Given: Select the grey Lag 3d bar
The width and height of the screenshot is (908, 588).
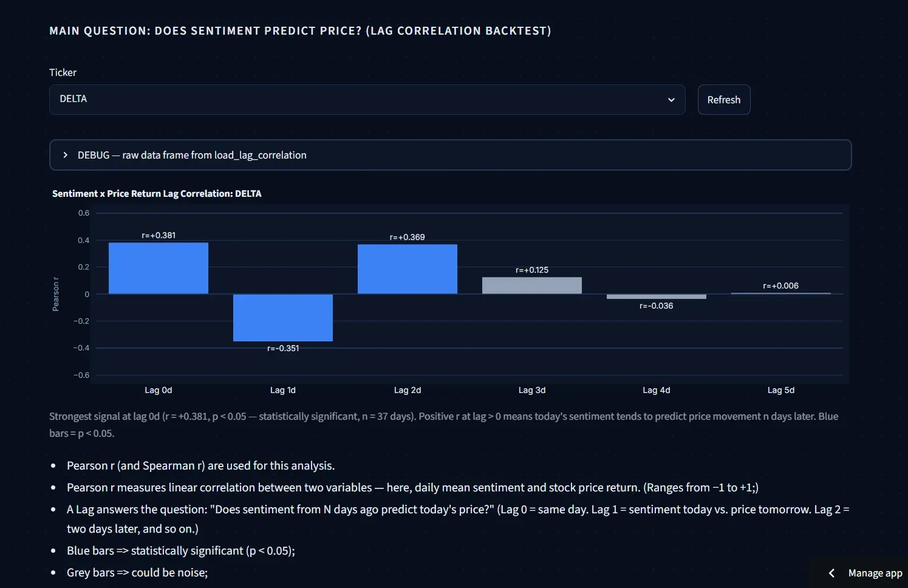Looking at the screenshot, I should click(532, 285).
